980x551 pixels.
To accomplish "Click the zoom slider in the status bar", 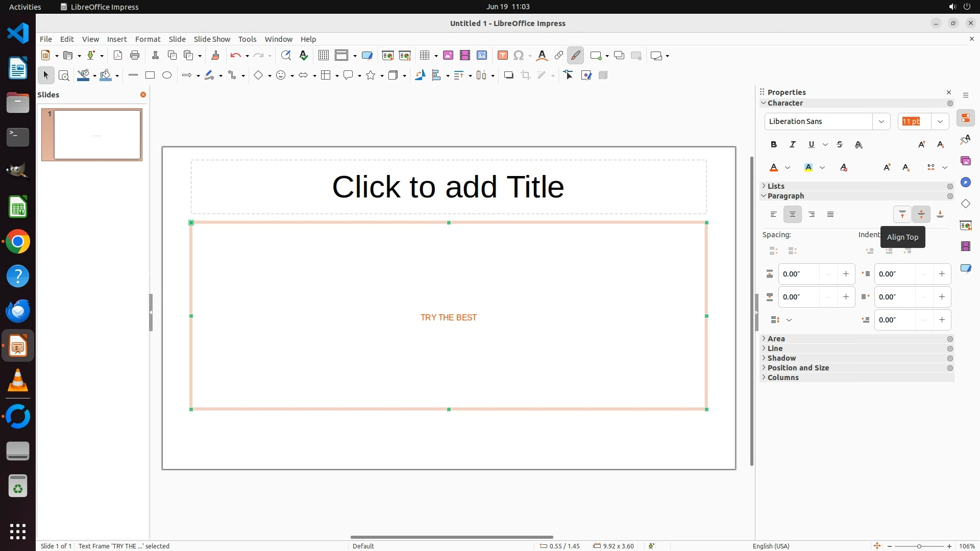I will 919,546.
